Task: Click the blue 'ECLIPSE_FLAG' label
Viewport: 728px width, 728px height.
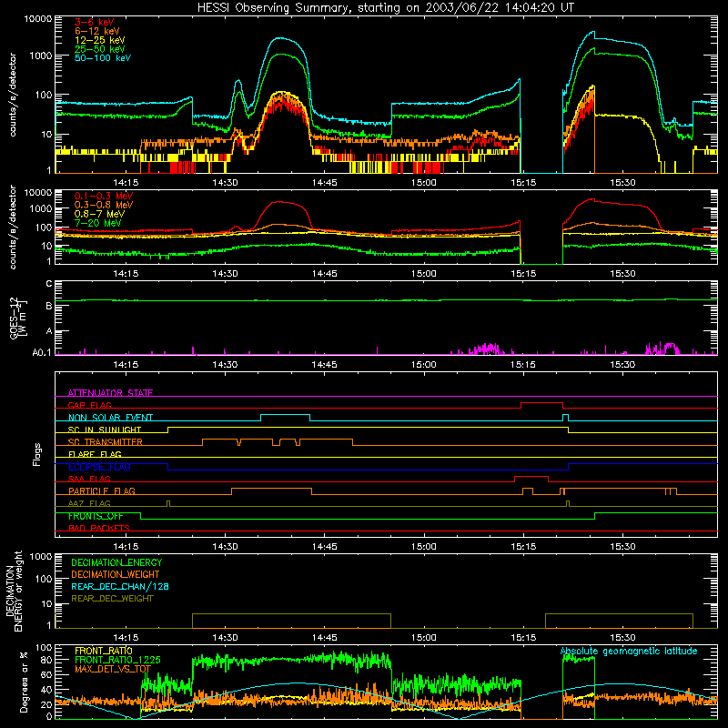Action: coord(99,467)
